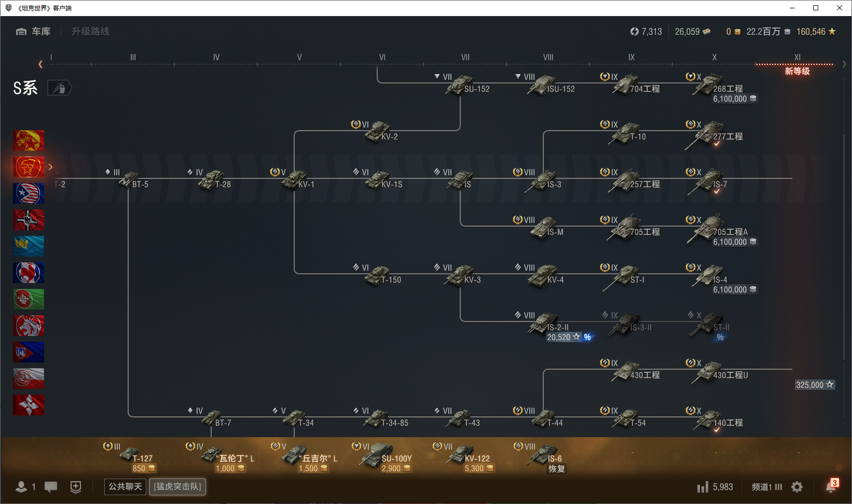Image resolution: width=852 pixels, height=504 pixels.
Task: Open the settings gear icon
Action: pos(797,487)
